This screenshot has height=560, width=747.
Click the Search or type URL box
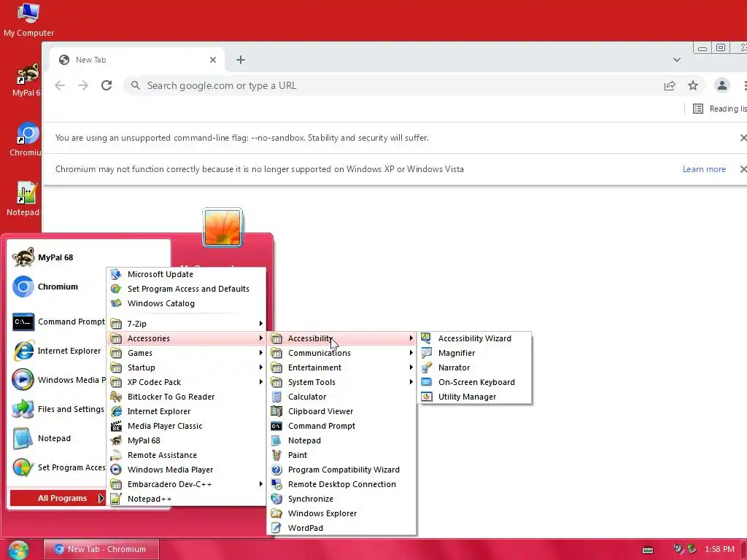tap(391, 85)
